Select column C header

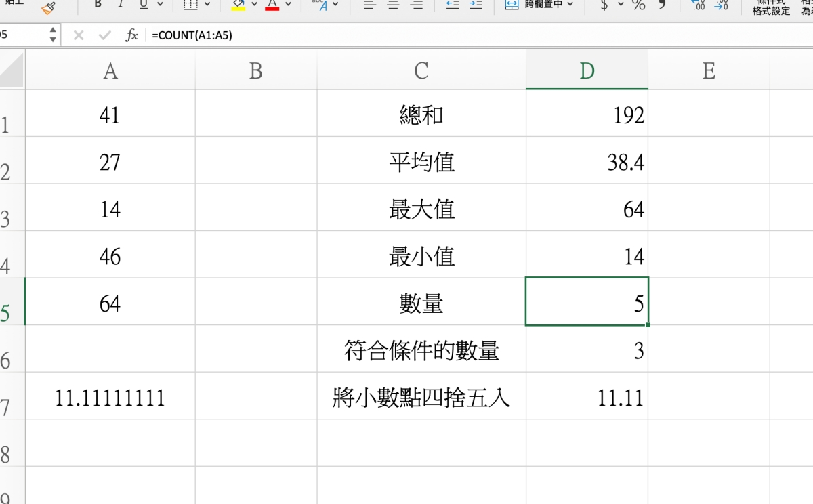point(421,70)
